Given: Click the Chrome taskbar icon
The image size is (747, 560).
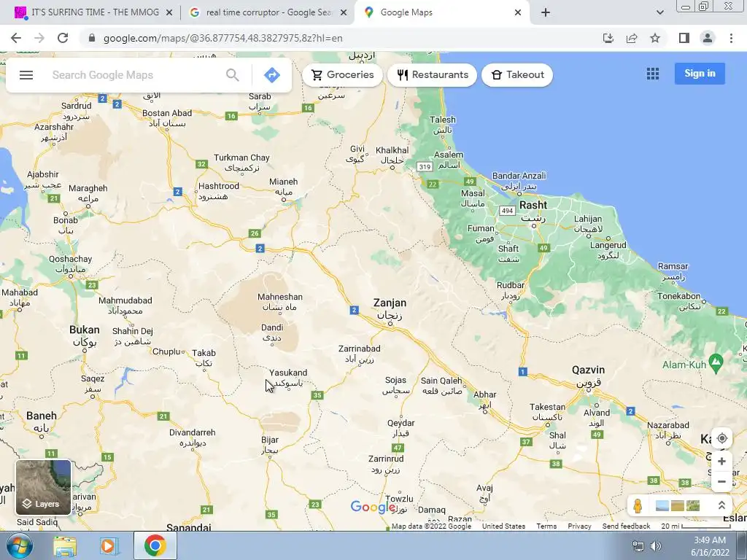Looking at the screenshot, I should click(155, 545).
